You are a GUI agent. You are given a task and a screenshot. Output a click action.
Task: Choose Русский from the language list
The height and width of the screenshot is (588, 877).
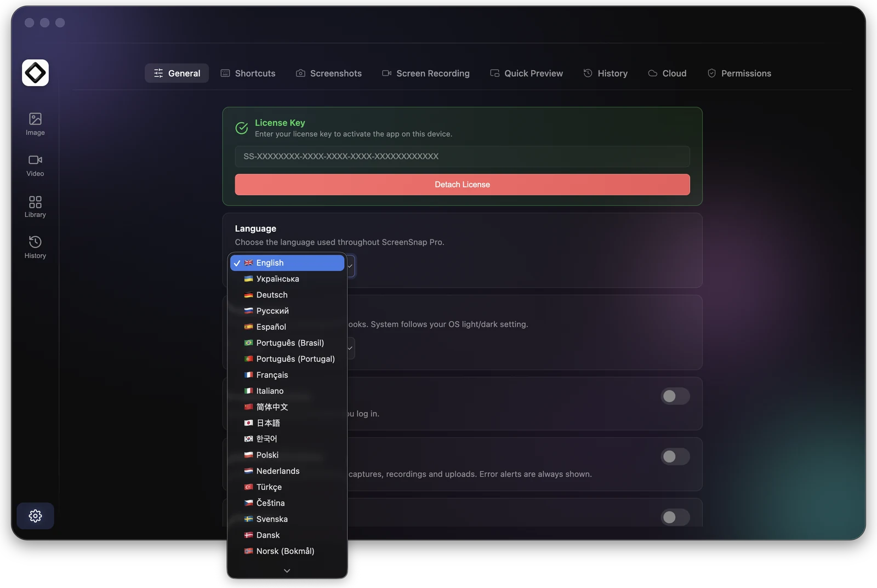[x=287, y=311]
